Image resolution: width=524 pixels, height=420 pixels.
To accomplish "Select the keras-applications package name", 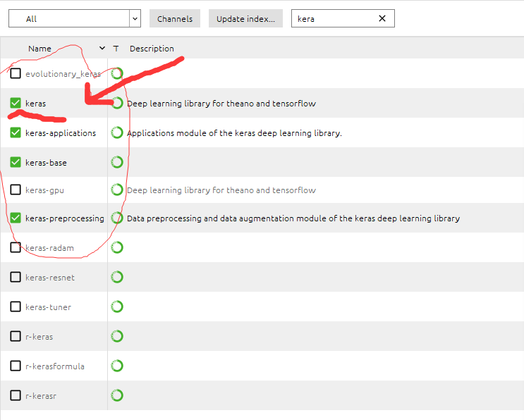I will (61, 133).
